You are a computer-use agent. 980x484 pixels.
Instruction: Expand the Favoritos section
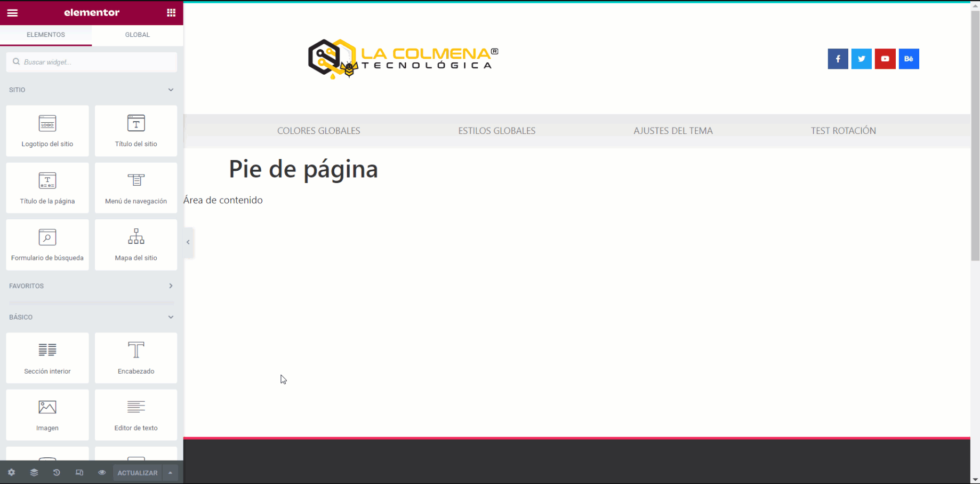click(x=171, y=286)
